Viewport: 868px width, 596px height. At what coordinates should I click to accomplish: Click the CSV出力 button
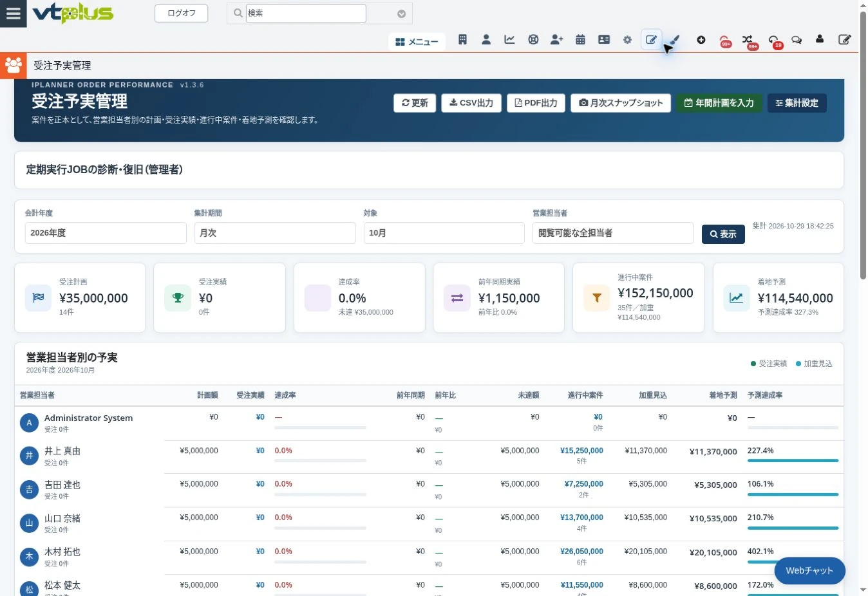tap(471, 103)
